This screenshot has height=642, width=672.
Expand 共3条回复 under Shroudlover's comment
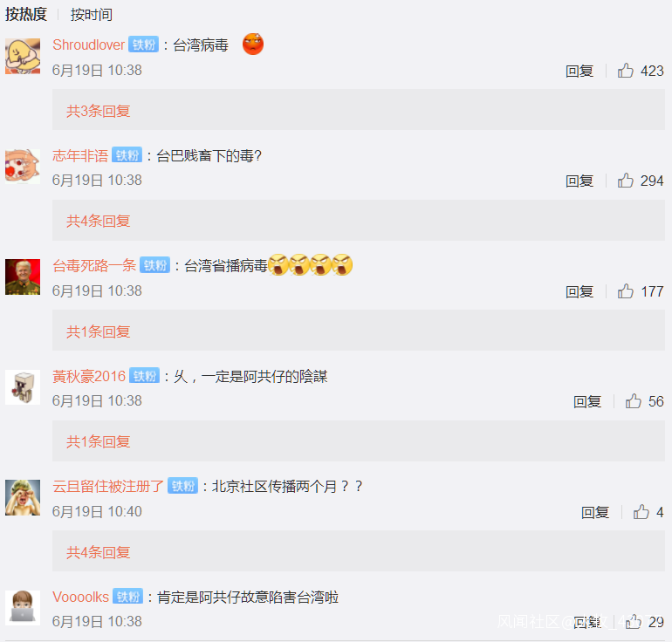click(98, 111)
